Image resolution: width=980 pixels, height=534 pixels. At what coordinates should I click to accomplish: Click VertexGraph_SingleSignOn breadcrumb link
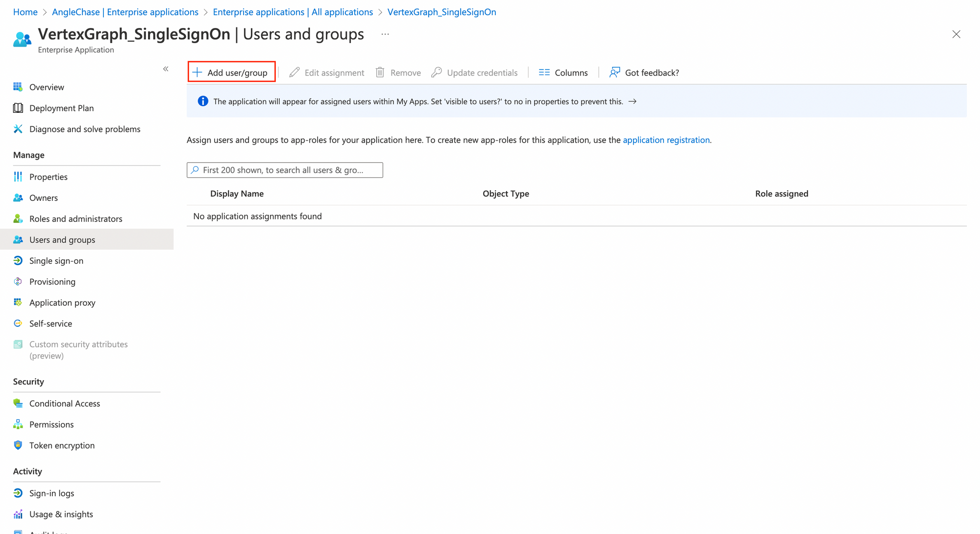tap(441, 12)
